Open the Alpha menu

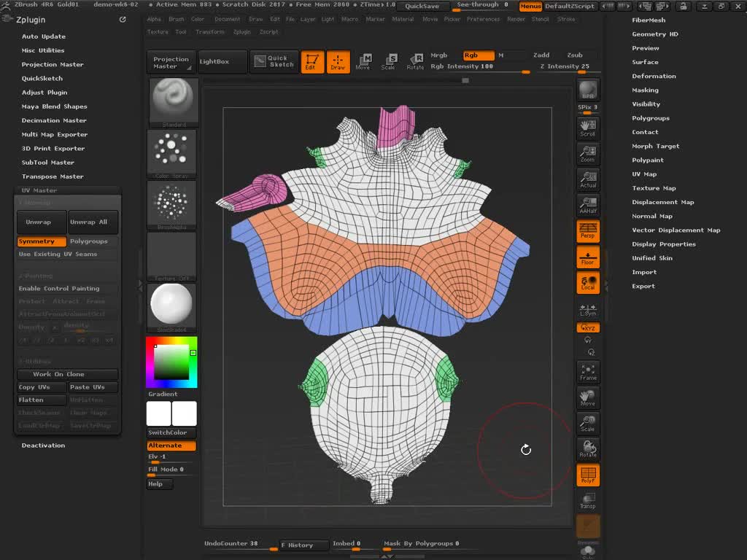coord(154,20)
